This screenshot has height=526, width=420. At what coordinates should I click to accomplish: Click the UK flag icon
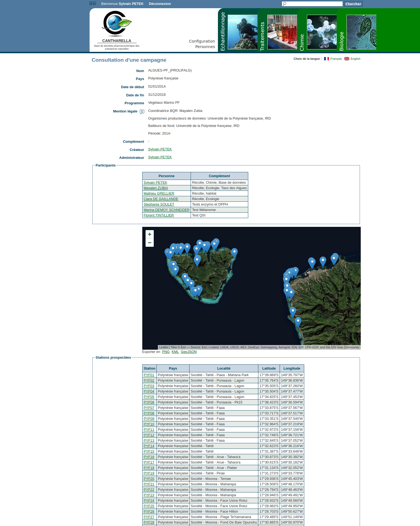[347, 59]
